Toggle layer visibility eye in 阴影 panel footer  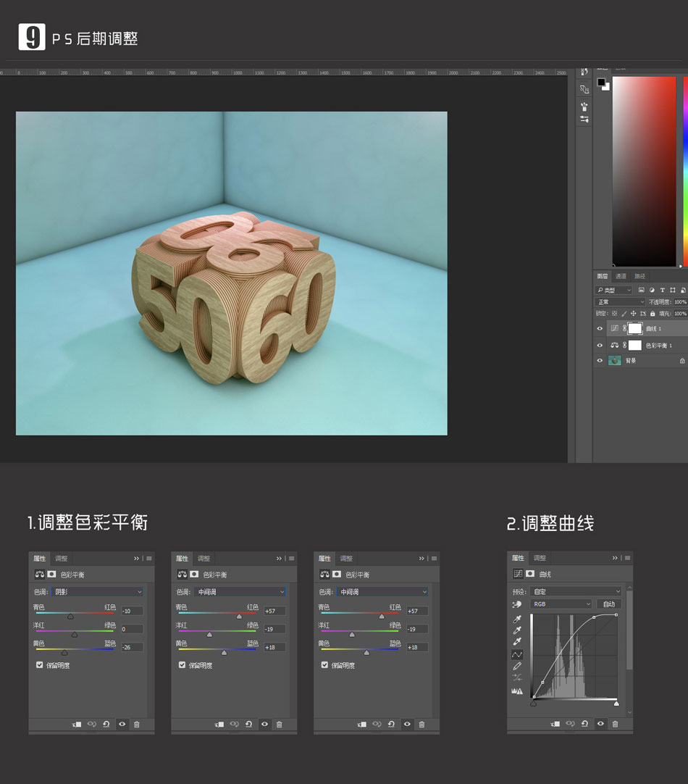click(x=122, y=724)
